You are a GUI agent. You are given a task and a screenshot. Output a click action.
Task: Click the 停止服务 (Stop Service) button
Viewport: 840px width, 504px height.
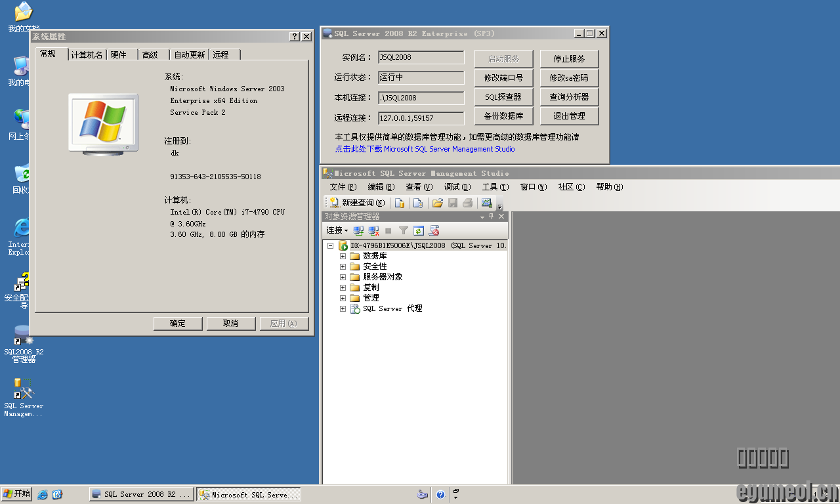tap(569, 58)
